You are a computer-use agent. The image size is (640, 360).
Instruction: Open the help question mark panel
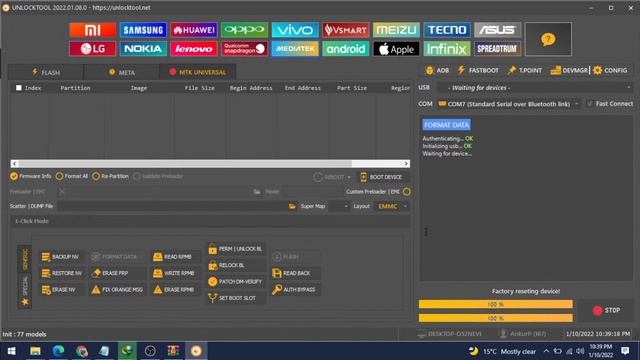(x=548, y=39)
